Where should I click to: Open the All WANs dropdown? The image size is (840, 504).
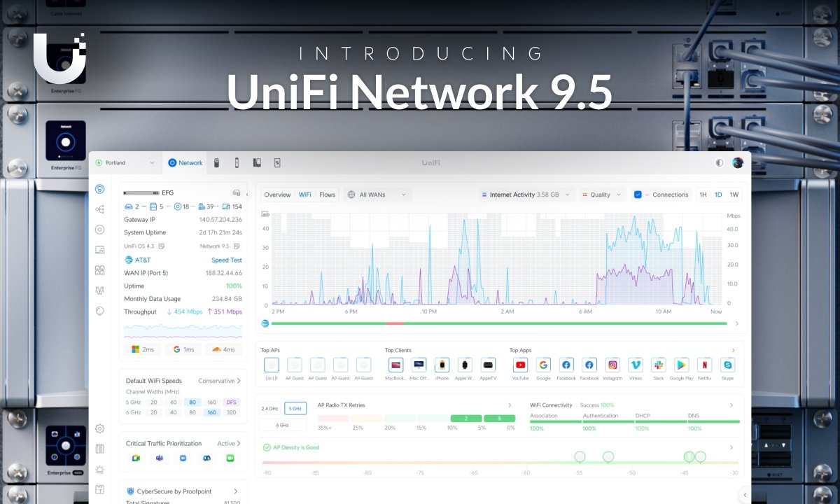pyautogui.click(x=376, y=195)
